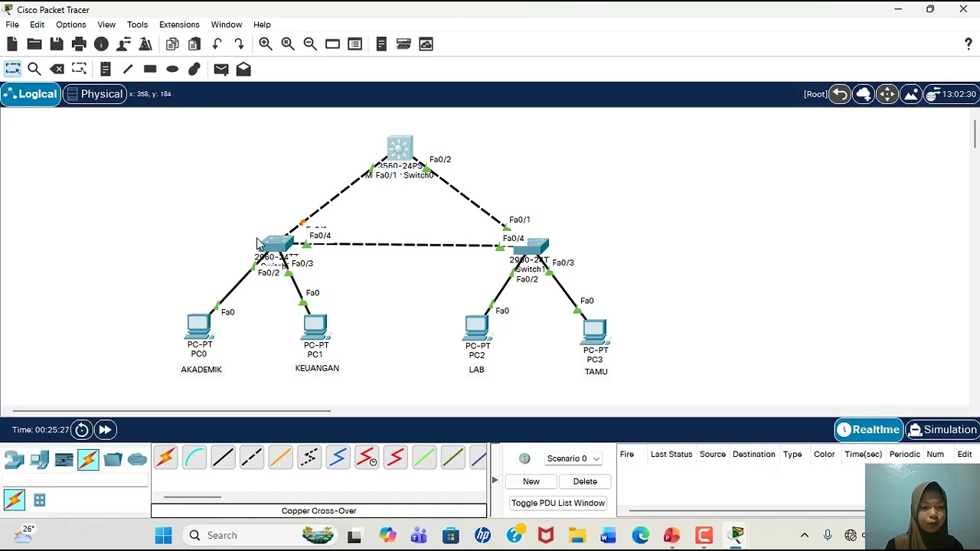Select the PC0 AKADEMIK computer
The width and height of the screenshot is (980, 551).
(199, 327)
